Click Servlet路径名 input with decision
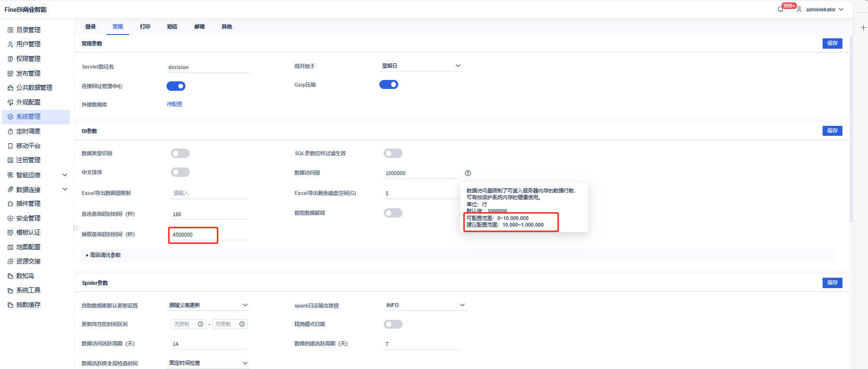The width and height of the screenshot is (868, 369). click(208, 67)
